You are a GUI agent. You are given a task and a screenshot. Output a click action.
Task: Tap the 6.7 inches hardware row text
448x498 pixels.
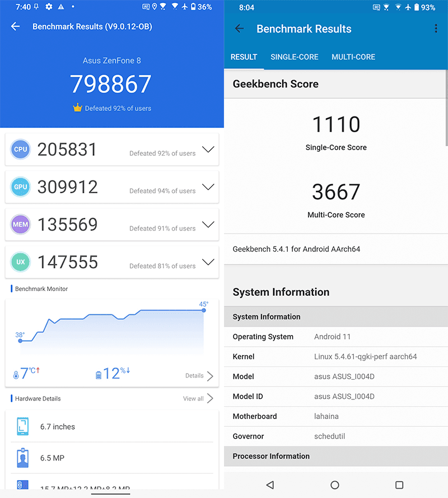tap(58, 426)
